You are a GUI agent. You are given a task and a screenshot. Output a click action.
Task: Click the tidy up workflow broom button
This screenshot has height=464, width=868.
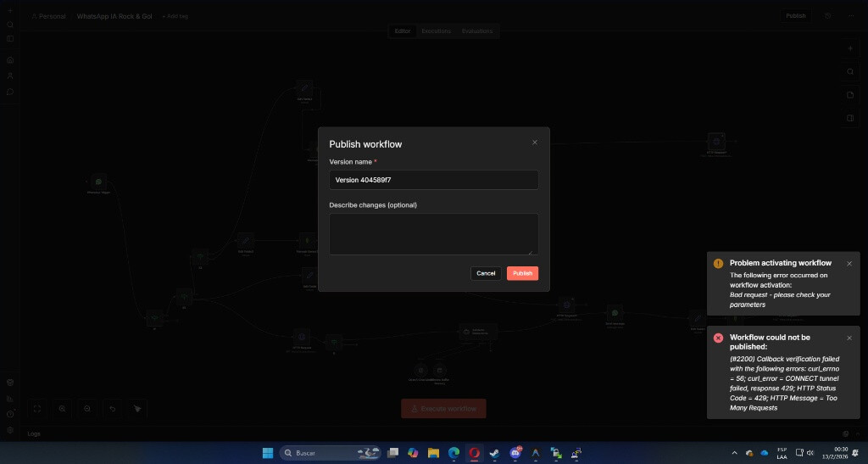pyautogui.click(x=137, y=409)
